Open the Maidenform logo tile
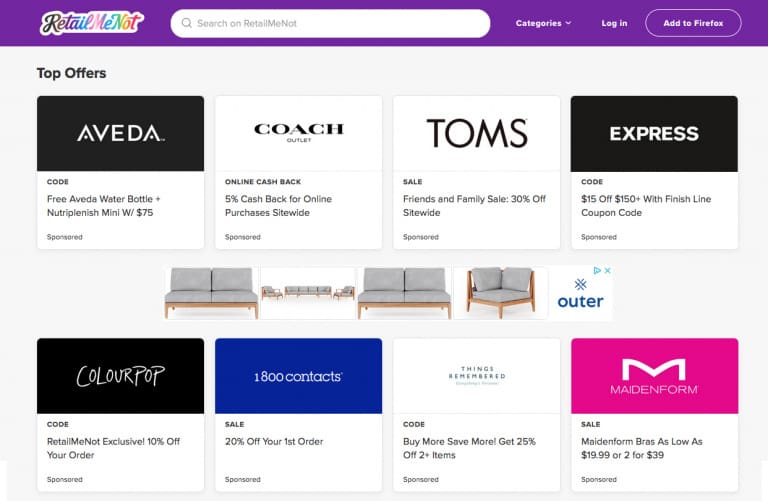This screenshot has width=768, height=501. 654,376
